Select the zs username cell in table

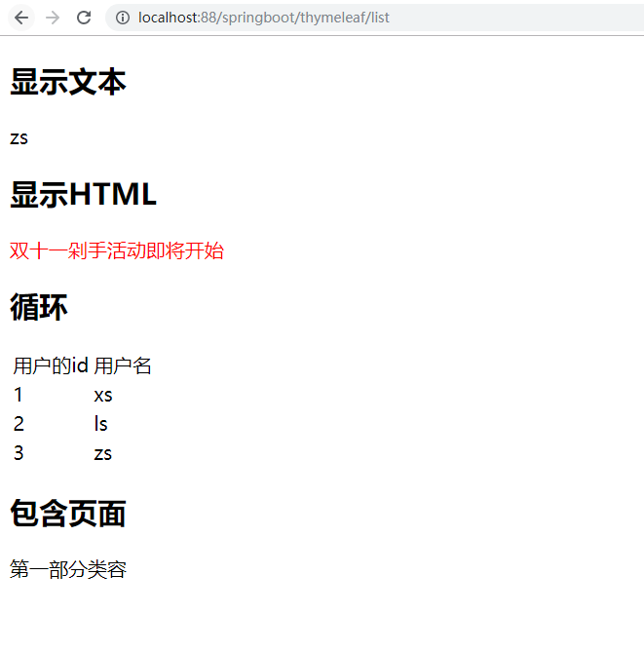[103, 453]
